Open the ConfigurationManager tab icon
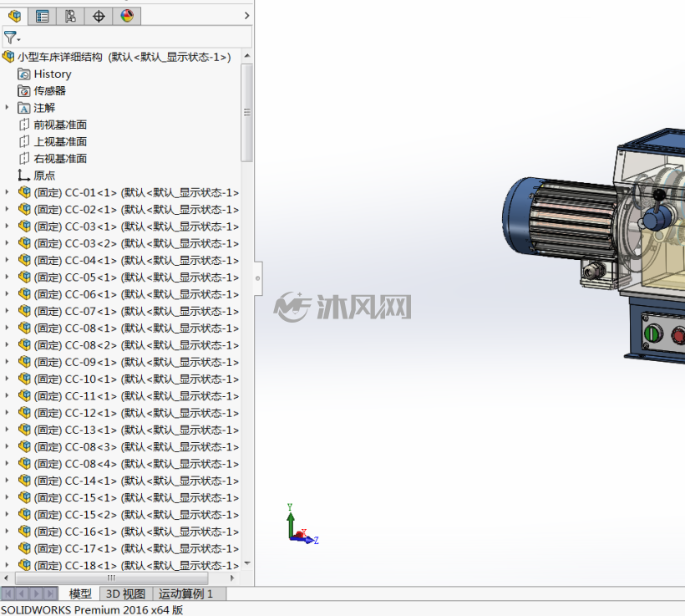 (70, 16)
